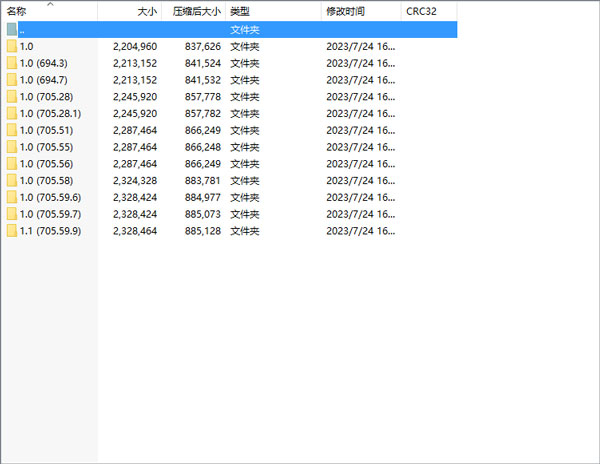Sort files by 大小 column header

[x=146, y=11]
